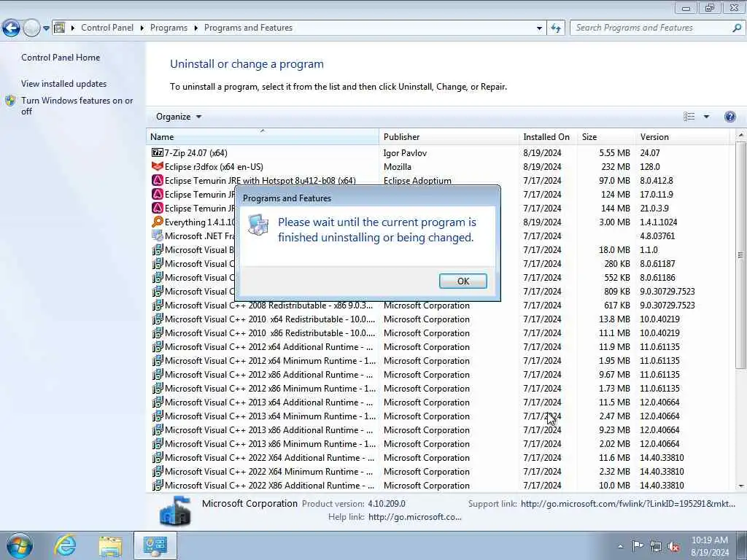Click publisher Mozilla cell

point(398,167)
